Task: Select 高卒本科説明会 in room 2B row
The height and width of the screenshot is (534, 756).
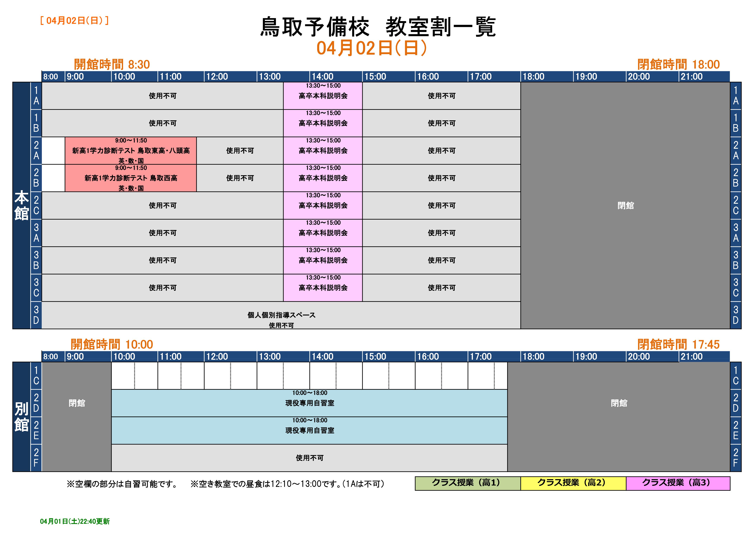Action: coord(323,178)
